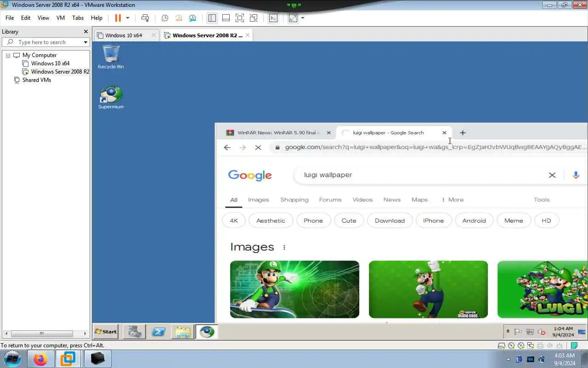Image resolution: width=588 pixels, height=368 pixels.
Task: Open the console view icon
Action: tap(273, 18)
